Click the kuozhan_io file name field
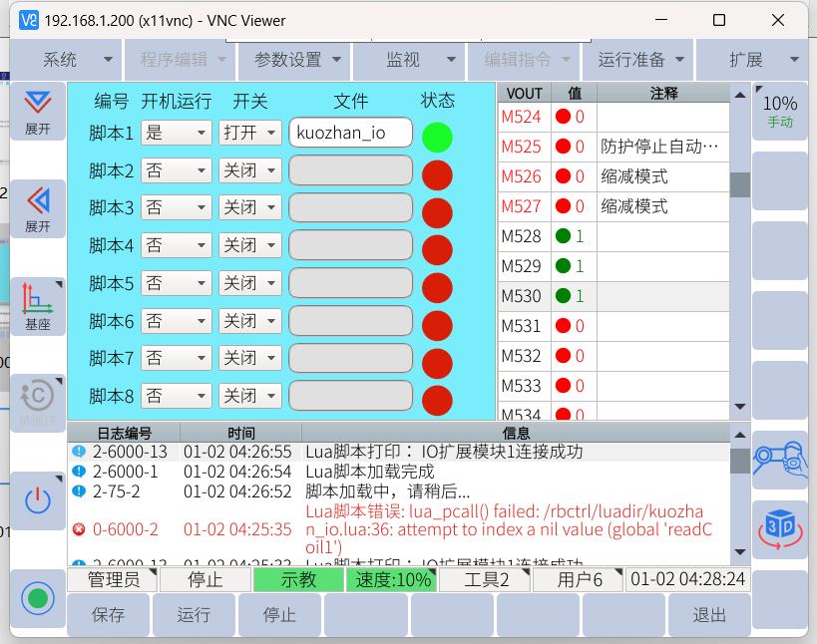Screen dimensions: 817x644 [351, 133]
